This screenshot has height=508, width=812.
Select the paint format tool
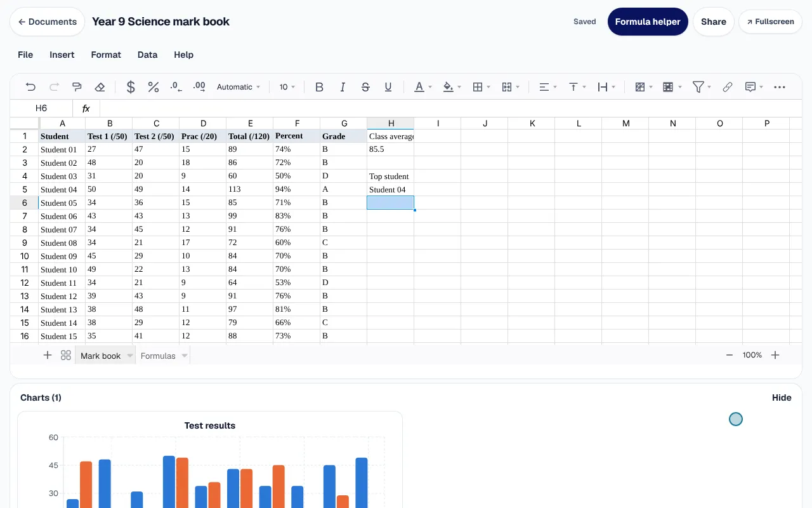coord(77,87)
